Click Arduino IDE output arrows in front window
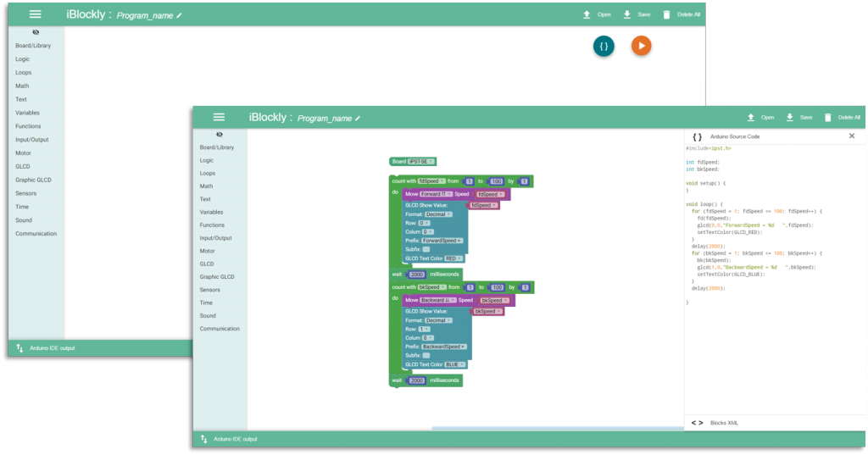 point(203,439)
